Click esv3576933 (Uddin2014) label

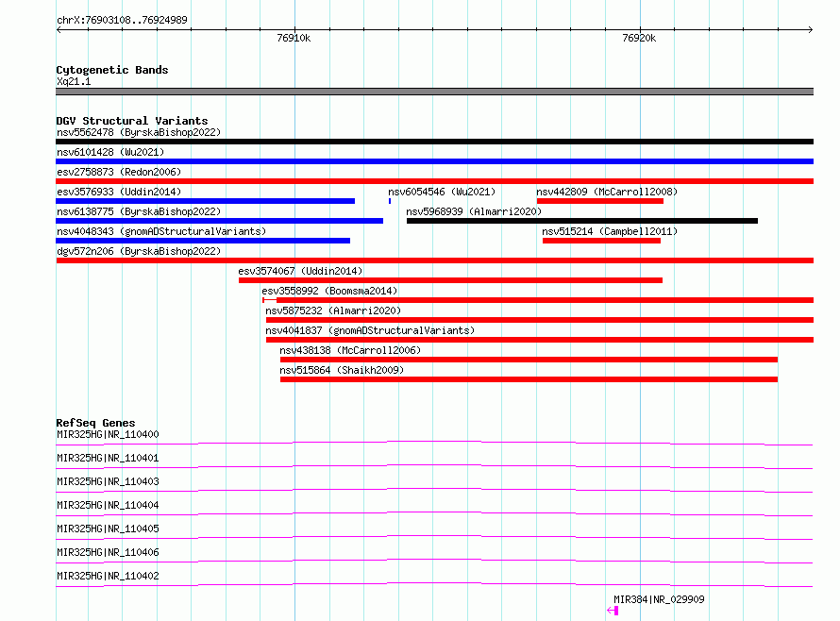[x=119, y=192]
